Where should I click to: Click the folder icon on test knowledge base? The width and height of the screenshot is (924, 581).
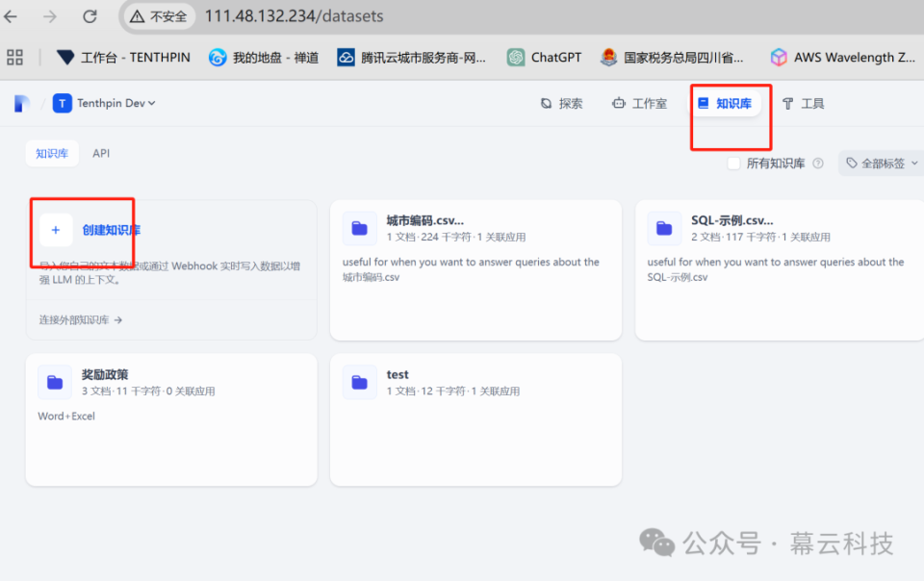click(359, 381)
